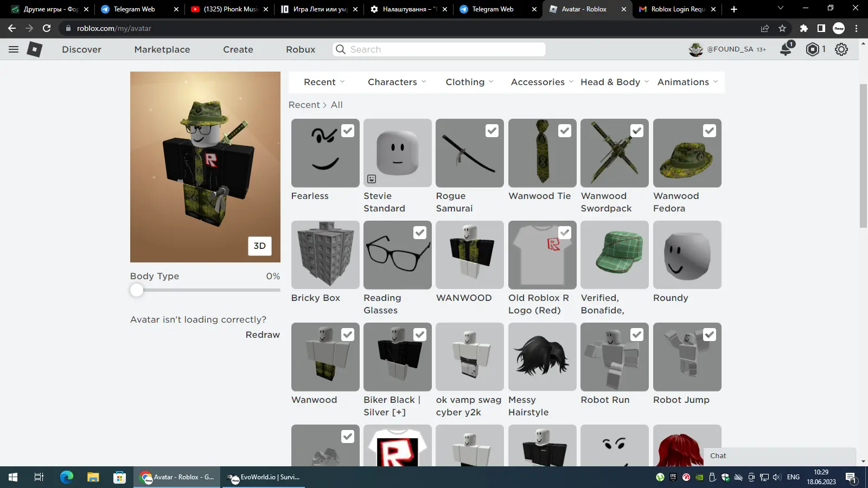Share this page via the share icon
Image resolution: width=868 pixels, height=488 pixels.
(765, 28)
